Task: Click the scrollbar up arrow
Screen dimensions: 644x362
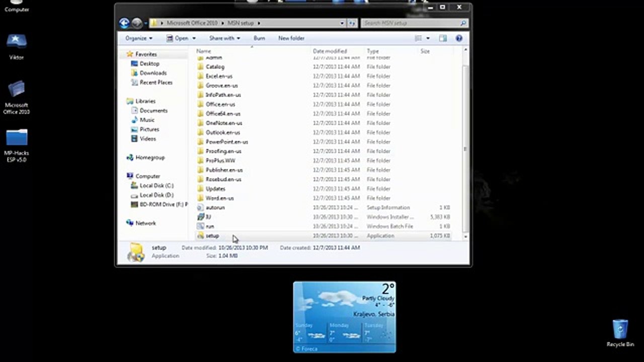Action: 465,50
